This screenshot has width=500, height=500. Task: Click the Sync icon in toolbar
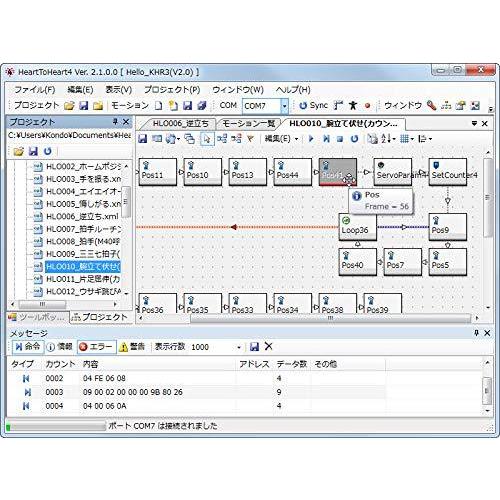pyautogui.click(x=313, y=106)
